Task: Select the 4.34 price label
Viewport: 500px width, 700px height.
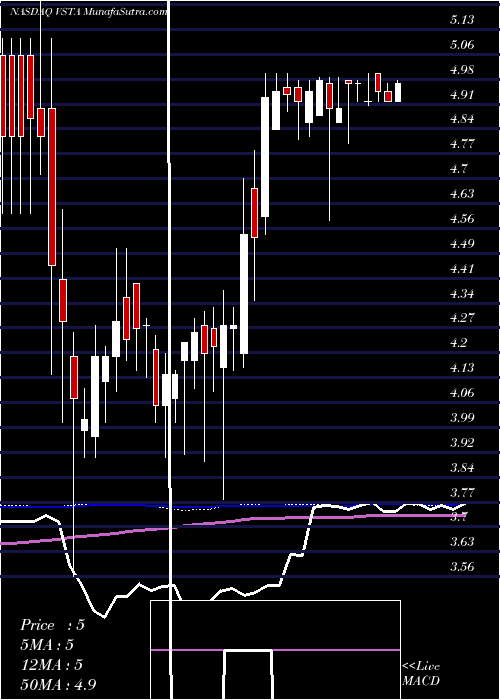Action: [460, 294]
